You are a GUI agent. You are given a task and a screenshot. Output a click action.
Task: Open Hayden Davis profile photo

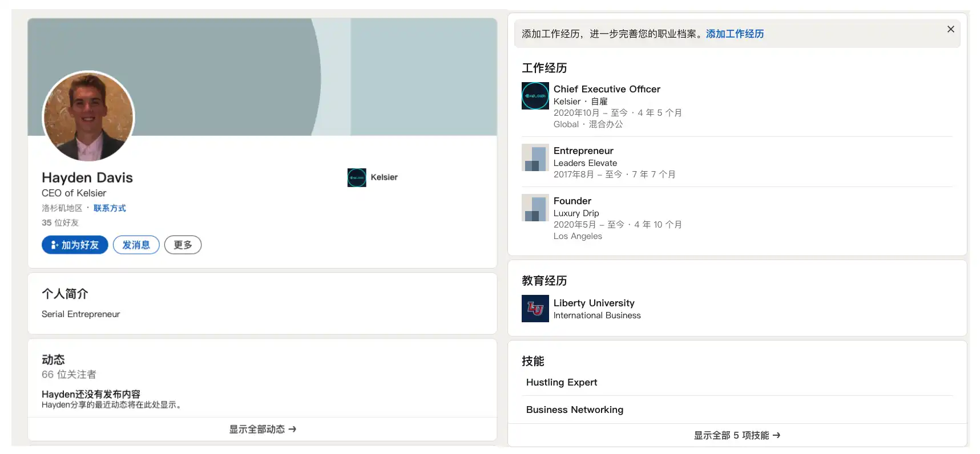[x=88, y=117]
